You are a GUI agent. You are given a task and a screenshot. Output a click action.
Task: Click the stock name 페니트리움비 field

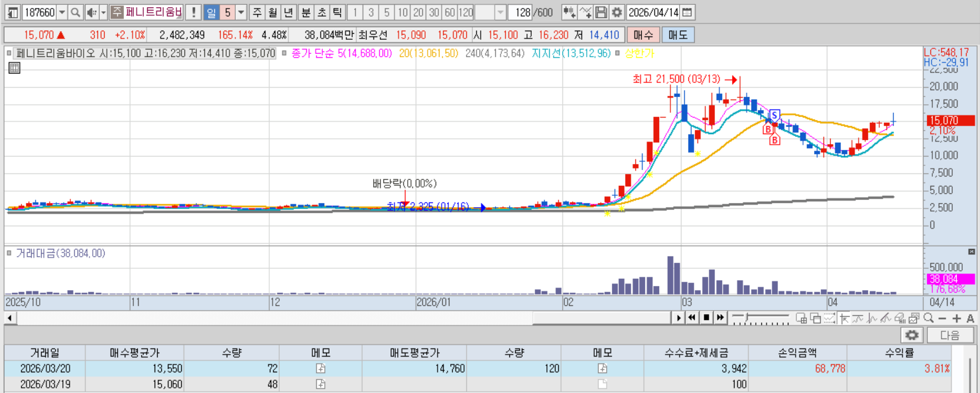pyautogui.click(x=154, y=13)
